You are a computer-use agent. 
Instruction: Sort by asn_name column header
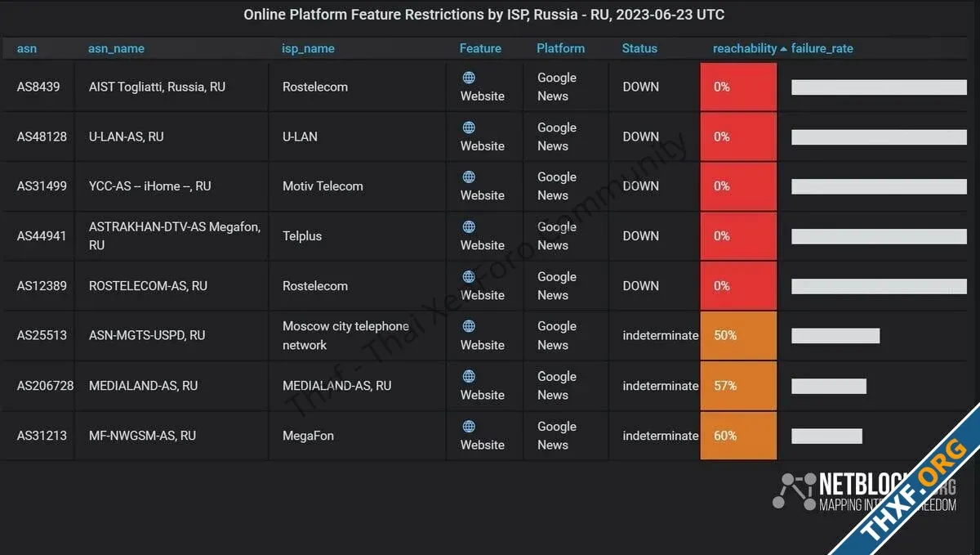coord(116,48)
